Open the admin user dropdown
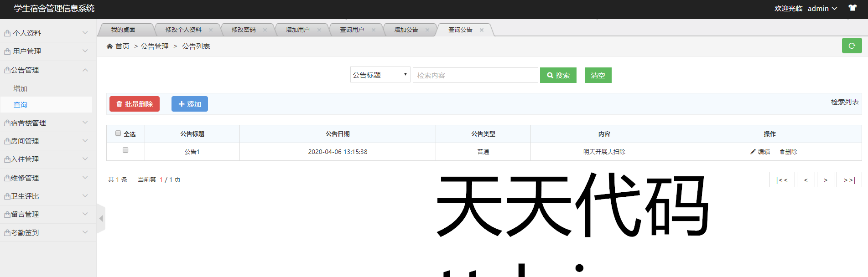Viewport: 868px width, 277px height. tap(822, 8)
